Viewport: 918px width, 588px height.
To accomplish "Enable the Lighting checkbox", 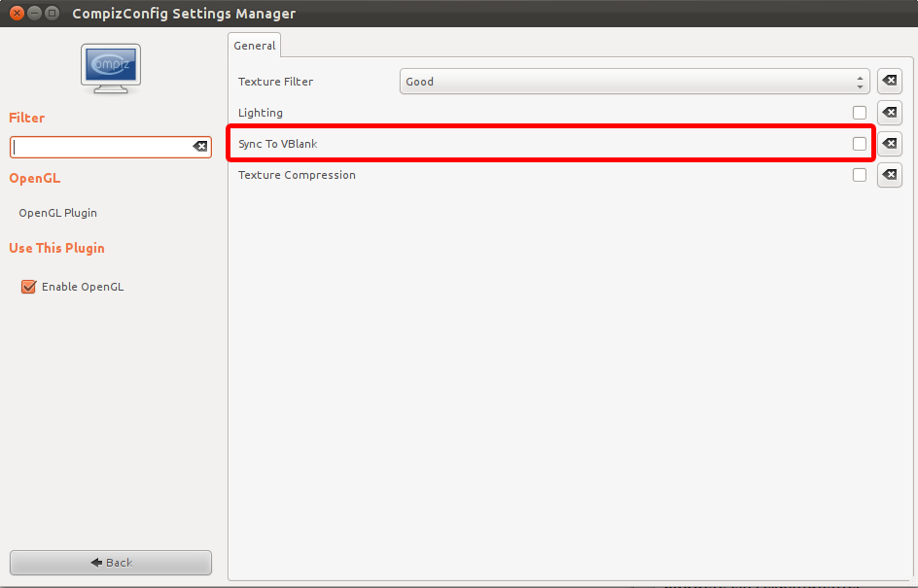I will (x=860, y=113).
